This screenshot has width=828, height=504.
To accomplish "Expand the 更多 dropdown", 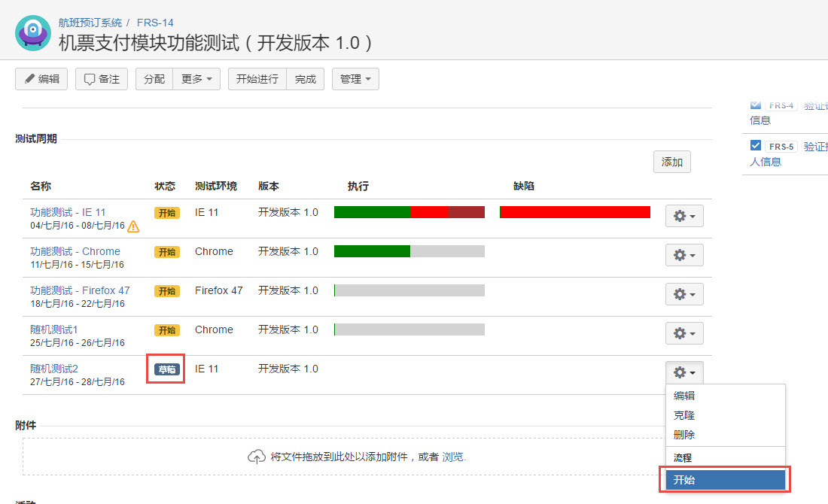I will point(196,79).
